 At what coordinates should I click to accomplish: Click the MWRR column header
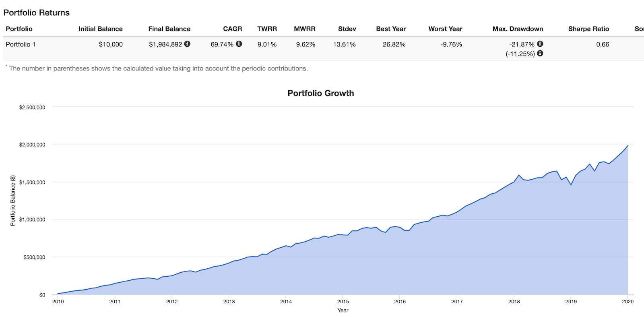click(x=305, y=29)
